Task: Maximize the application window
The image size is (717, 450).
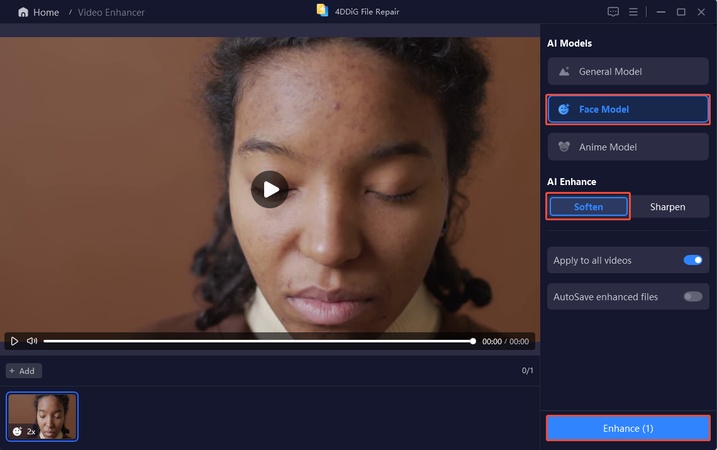Action: click(681, 12)
